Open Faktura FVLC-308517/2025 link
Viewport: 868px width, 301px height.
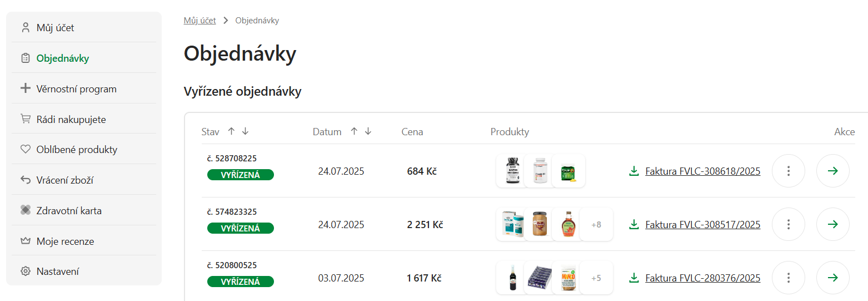(x=702, y=225)
